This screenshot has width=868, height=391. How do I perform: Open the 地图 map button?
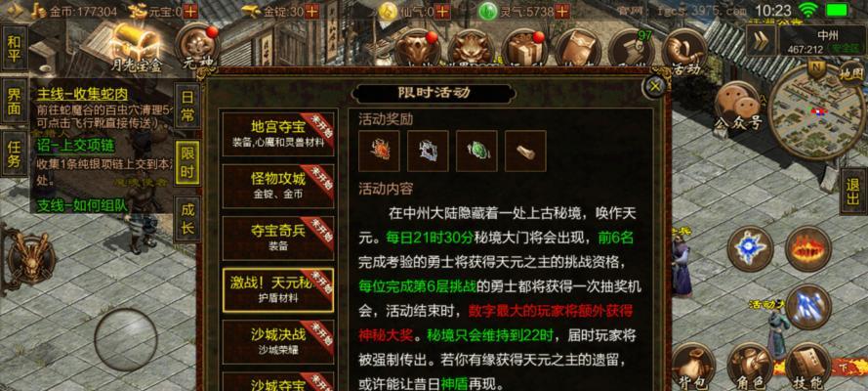click(850, 73)
